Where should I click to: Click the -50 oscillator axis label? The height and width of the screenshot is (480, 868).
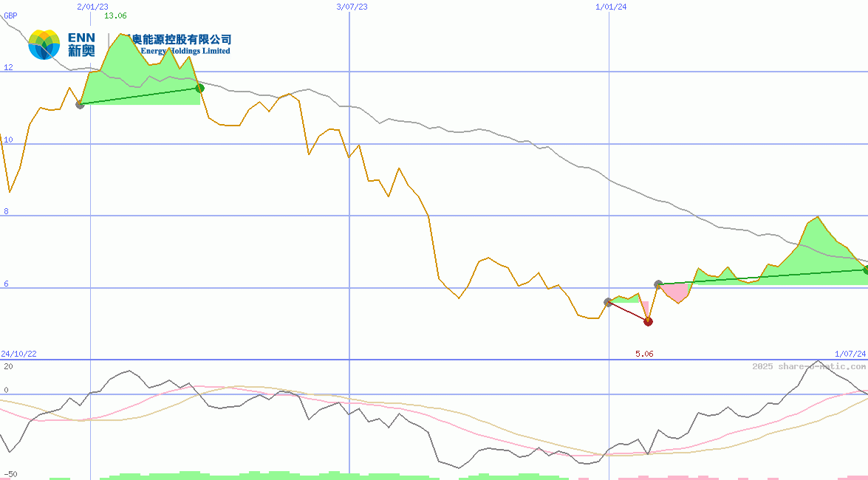coord(10,473)
